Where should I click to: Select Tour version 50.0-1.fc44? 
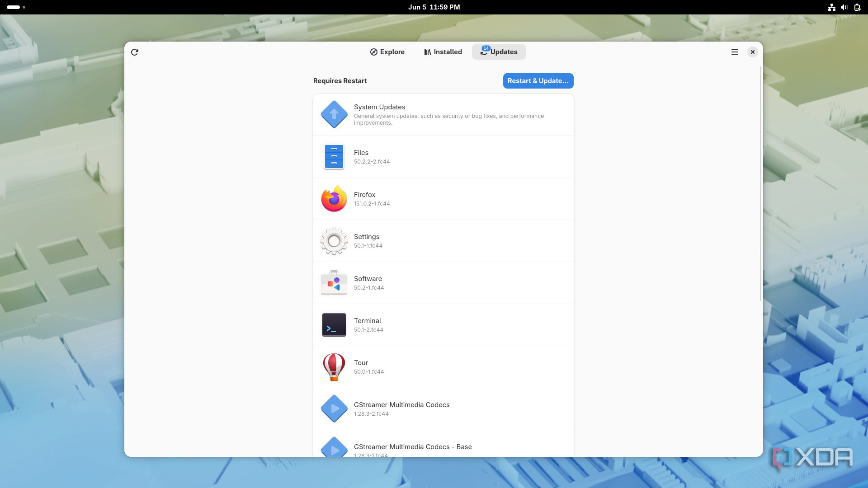click(x=369, y=372)
